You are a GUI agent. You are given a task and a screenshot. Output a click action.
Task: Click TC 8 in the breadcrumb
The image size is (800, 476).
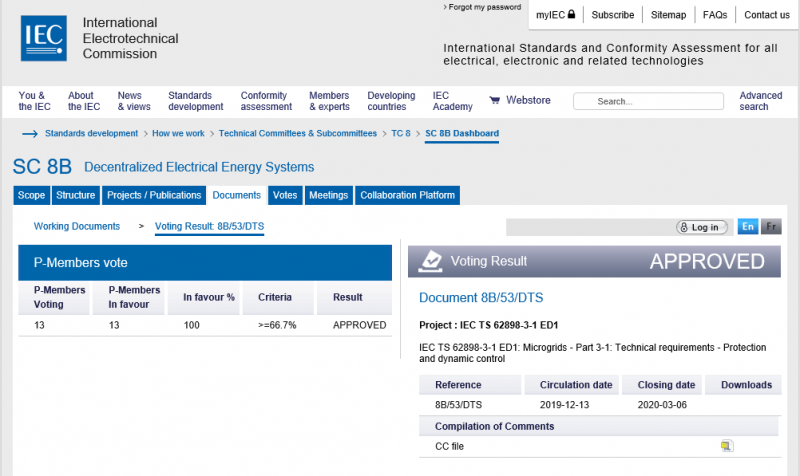pyautogui.click(x=400, y=133)
